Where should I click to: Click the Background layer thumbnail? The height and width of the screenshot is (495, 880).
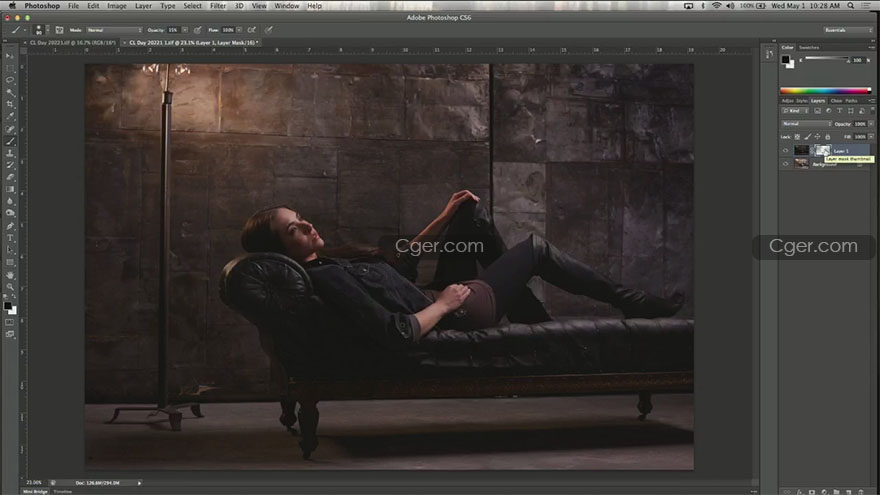pyautogui.click(x=801, y=163)
